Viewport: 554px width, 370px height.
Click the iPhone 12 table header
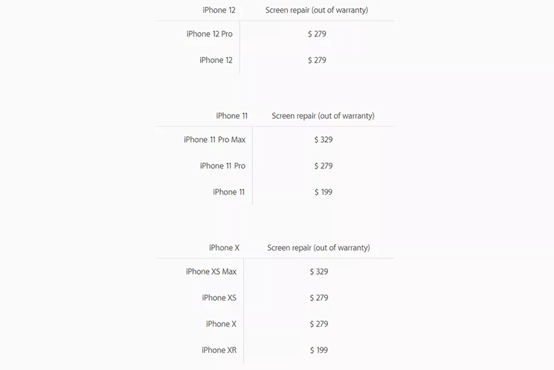[x=219, y=10]
